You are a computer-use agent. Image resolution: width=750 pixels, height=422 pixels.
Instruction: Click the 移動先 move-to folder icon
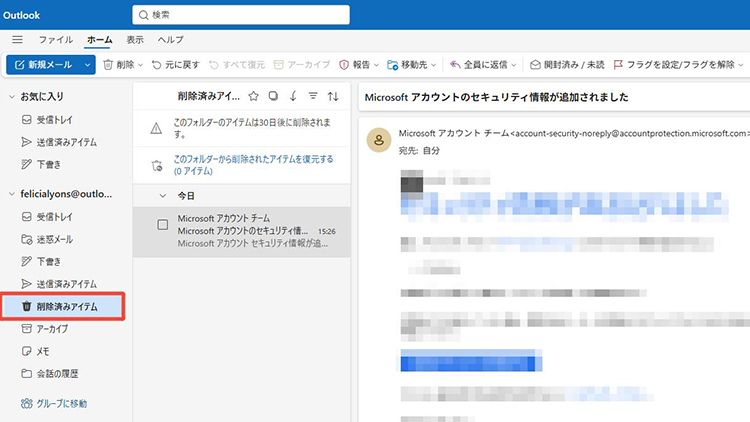[x=392, y=65]
